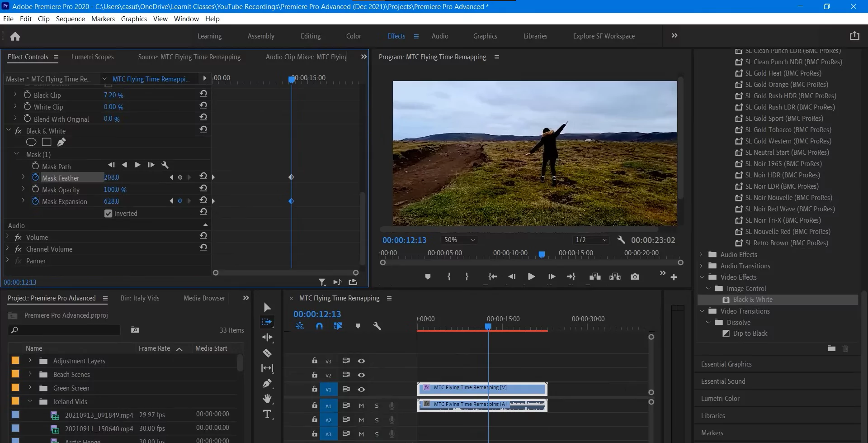Create ellipse mask for Black & White
This screenshot has height=443, width=868.
point(31,142)
